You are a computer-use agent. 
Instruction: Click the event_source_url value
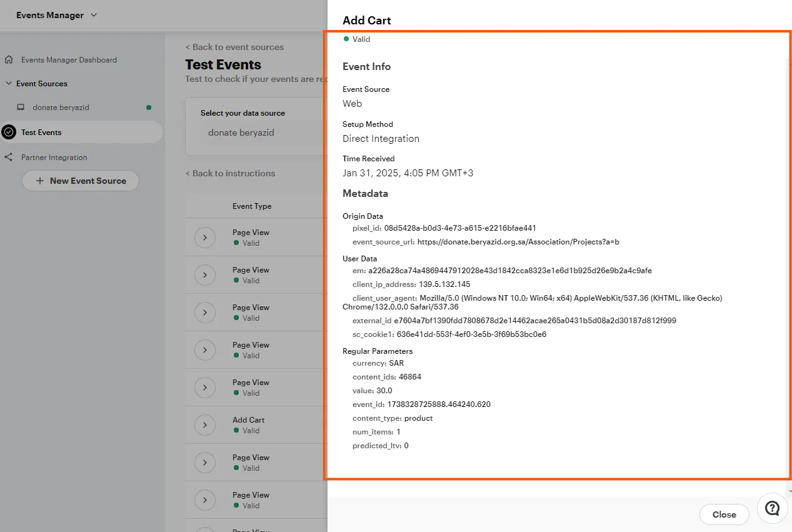pos(518,242)
